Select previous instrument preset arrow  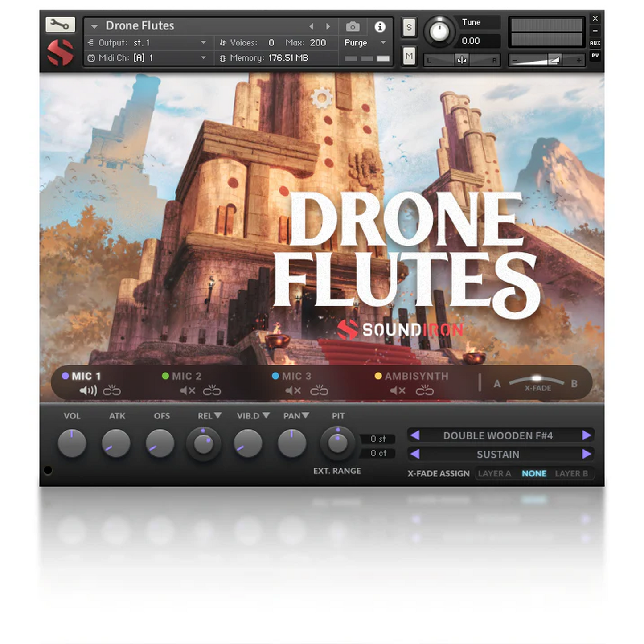point(312,27)
